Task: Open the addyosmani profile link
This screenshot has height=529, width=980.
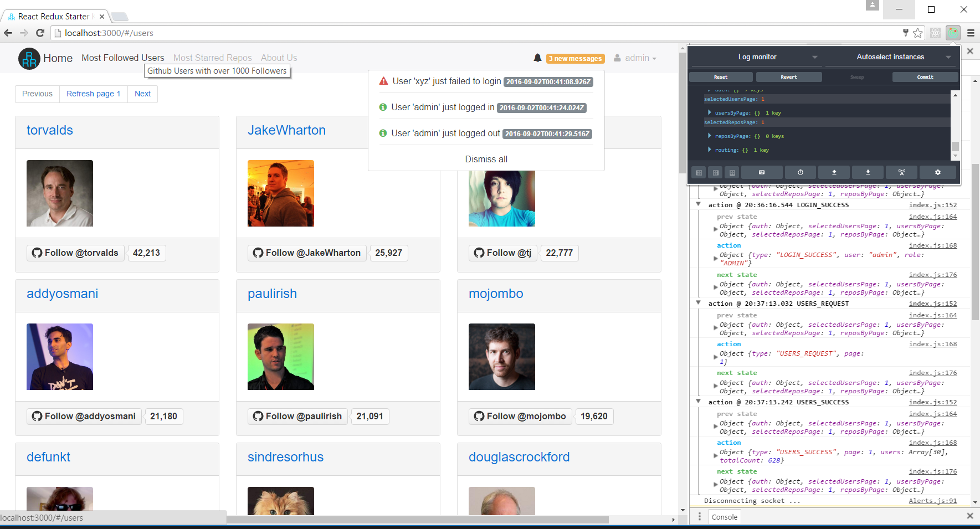Action: tap(63, 294)
